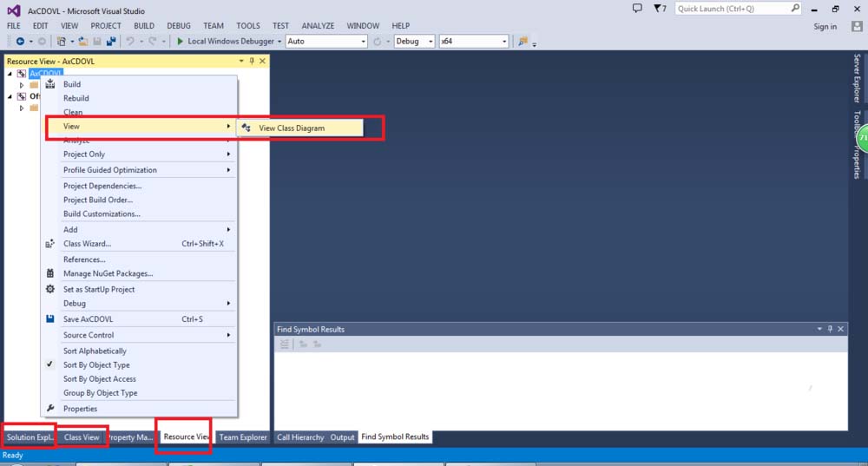Viewport: 868px width, 466px height.
Task: Click the Save All toolbar icon
Action: (x=108, y=42)
